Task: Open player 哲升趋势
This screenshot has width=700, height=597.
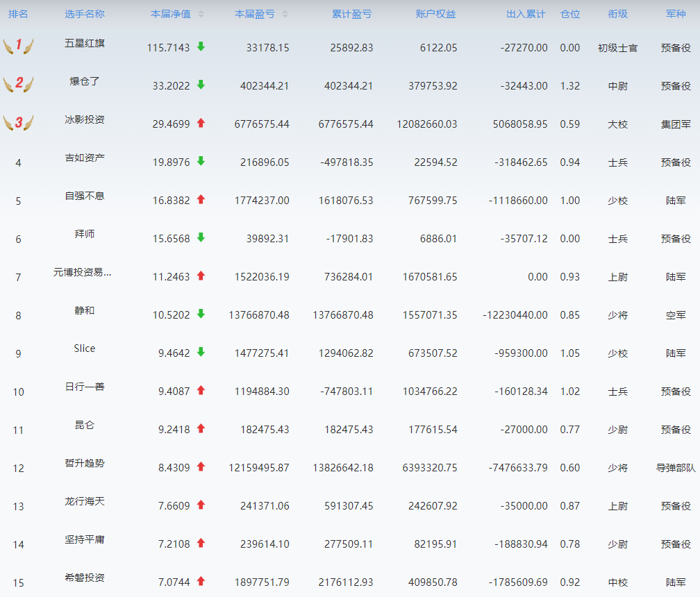Action: pyautogui.click(x=85, y=463)
